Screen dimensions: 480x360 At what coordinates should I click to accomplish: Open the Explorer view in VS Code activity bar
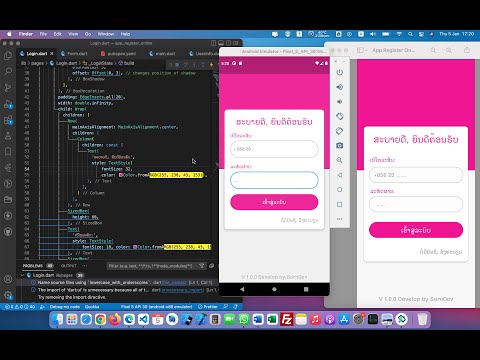[x=8, y=55]
